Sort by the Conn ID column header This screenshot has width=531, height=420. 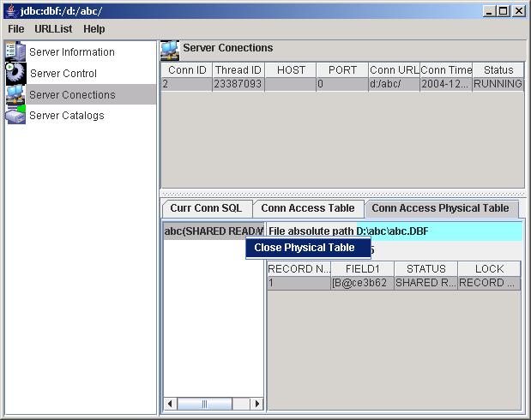186,70
